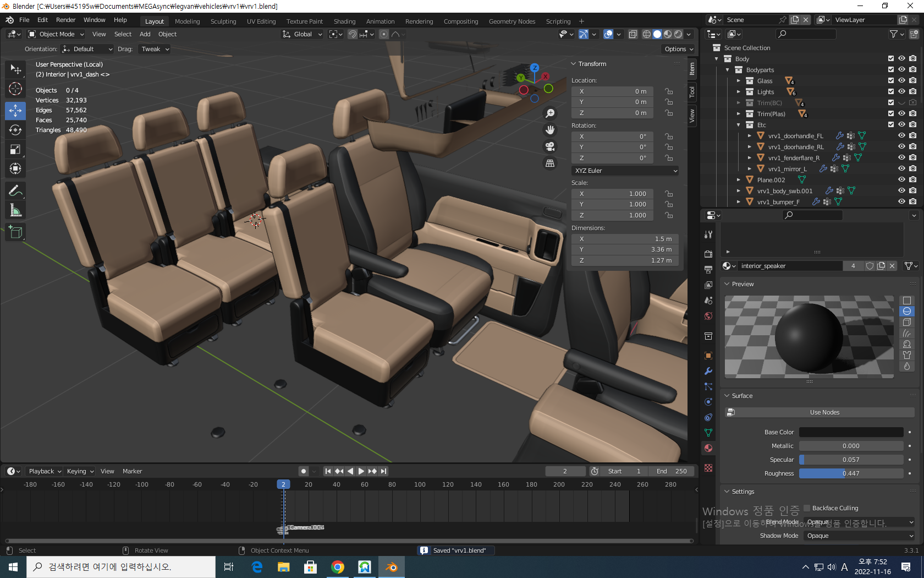
Task: Open the Modifier properties wrench tab
Action: [708, 371]
